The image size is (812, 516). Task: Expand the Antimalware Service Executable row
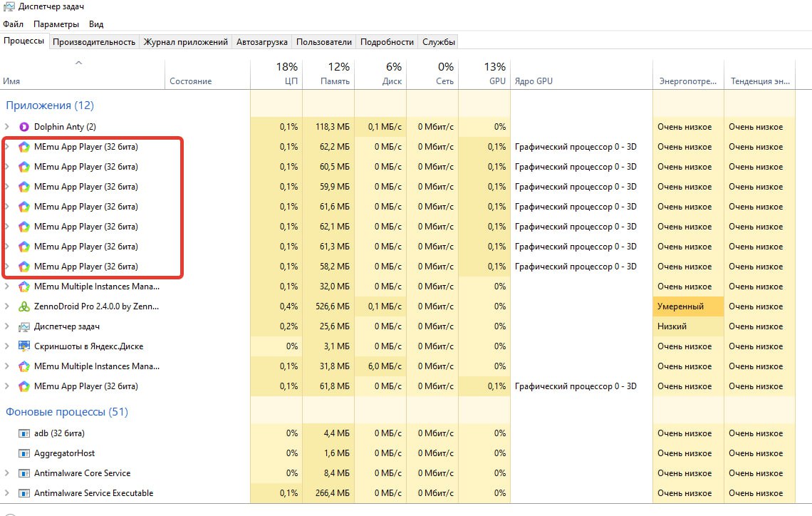(6, 493)
